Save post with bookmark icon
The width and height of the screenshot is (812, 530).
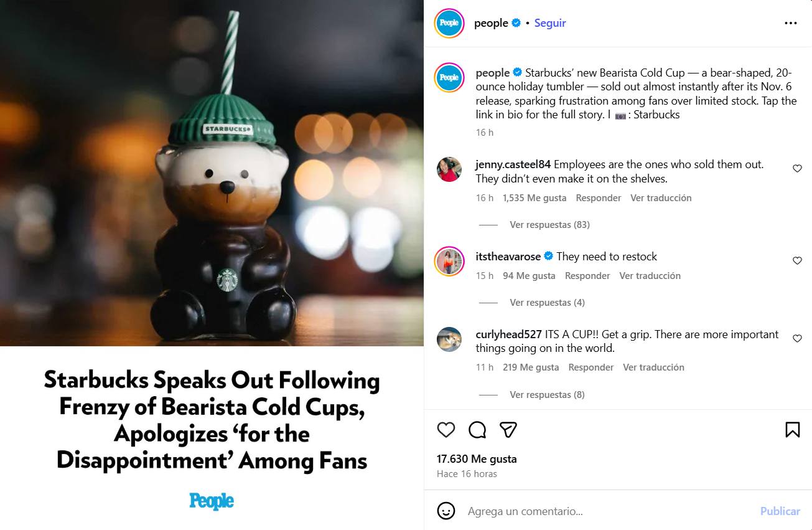coord(792,430)
